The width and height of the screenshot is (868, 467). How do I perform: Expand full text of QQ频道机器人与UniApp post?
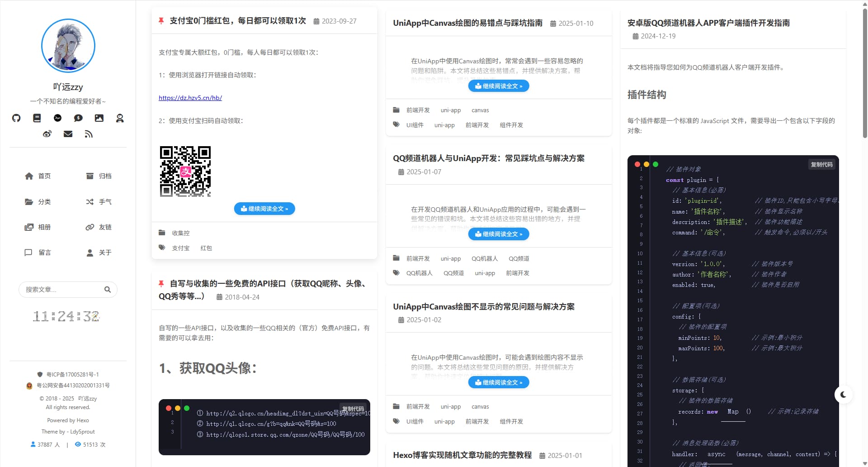(498, 234)
